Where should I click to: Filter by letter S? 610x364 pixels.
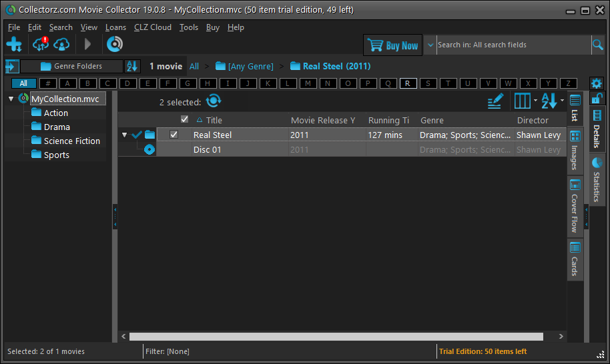pyautogui.click(x=428, y=83)
